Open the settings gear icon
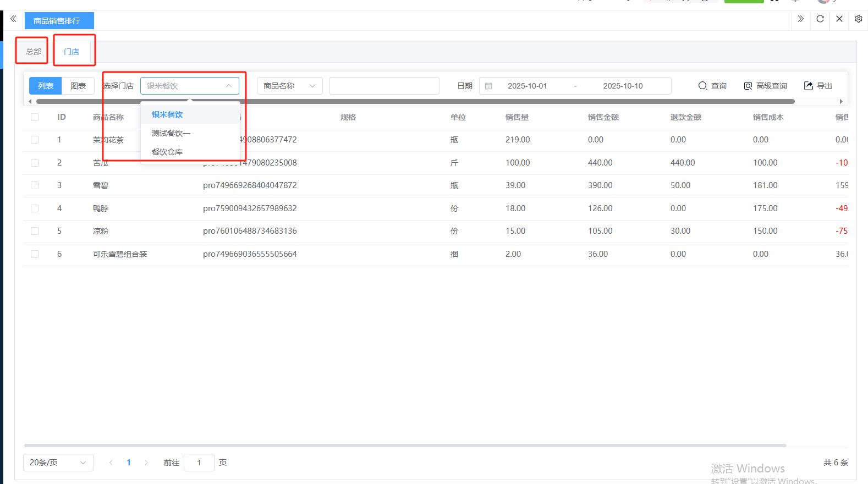The image size is (868, 484). (858, 19)
